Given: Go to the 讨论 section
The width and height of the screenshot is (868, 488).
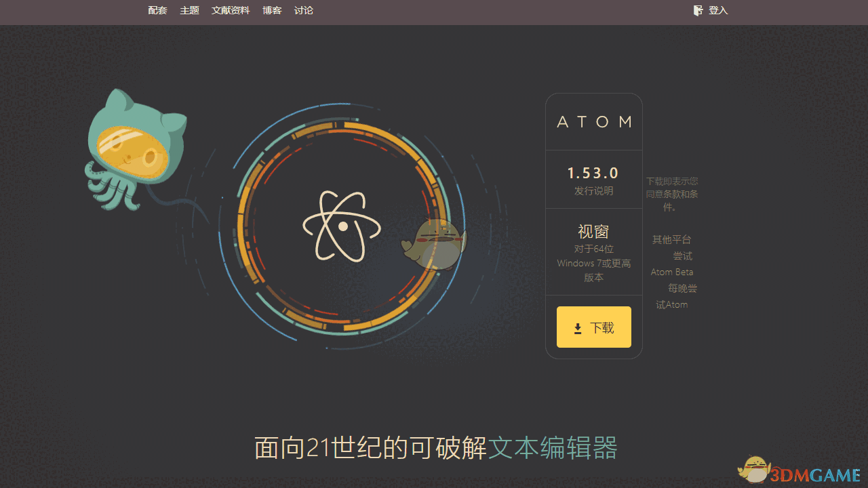Looking at the screenshot, I should coord(303,10).
